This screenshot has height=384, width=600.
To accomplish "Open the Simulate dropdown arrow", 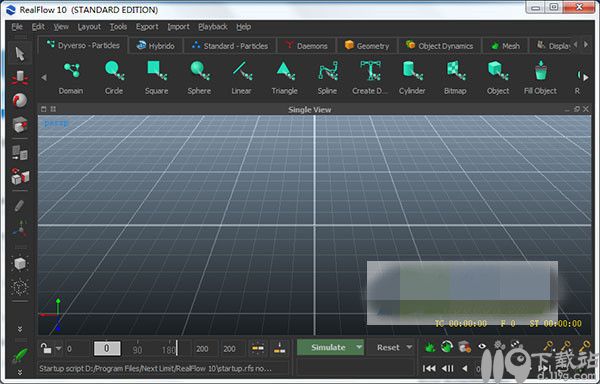I will tap(359, 347).
